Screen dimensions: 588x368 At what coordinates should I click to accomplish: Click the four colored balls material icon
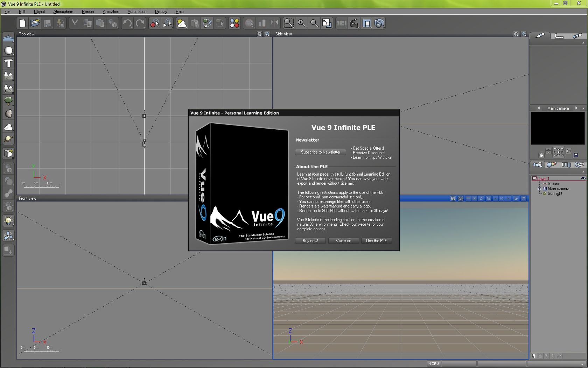coord(234,23)
